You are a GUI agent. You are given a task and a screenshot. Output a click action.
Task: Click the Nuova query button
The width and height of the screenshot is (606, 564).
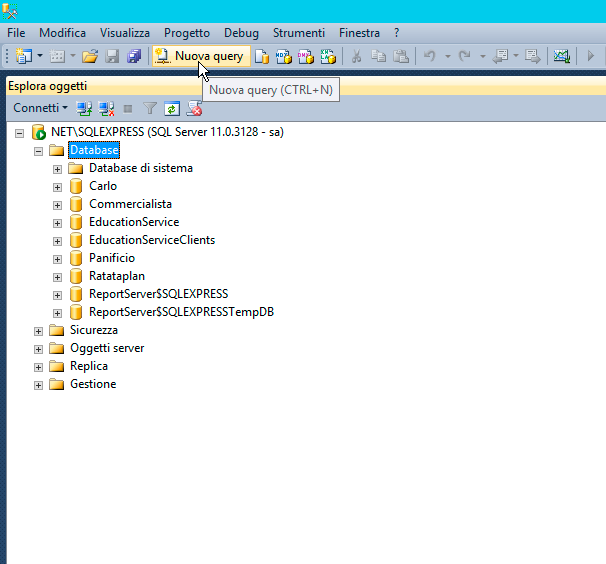(x=201, y=56)
